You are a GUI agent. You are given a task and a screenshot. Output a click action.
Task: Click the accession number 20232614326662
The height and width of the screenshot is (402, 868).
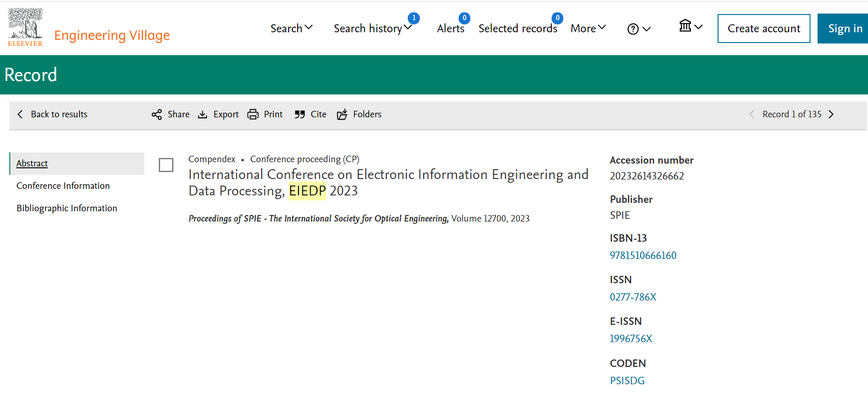(x=647, y=176)
